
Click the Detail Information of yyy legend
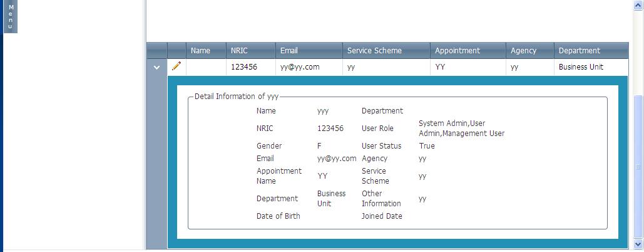(237, 97)
